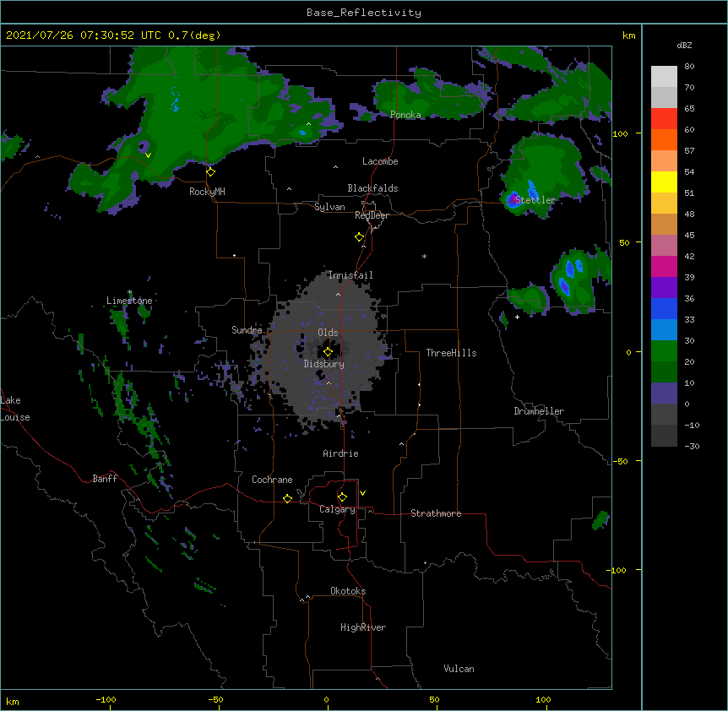This screenshot has height=711, width=728.
Task: Click the Didsbury label
Action: (x=324, y=364)
